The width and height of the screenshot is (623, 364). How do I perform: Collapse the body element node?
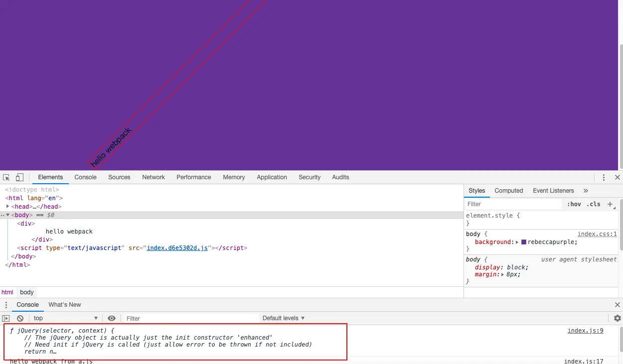[x=7, y=215]
